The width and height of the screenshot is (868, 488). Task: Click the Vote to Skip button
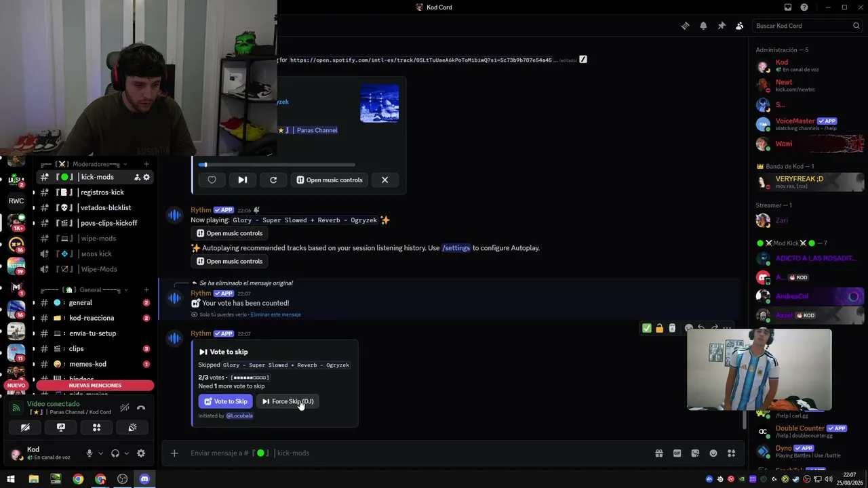pyautogui.click(x=225, y=401)
